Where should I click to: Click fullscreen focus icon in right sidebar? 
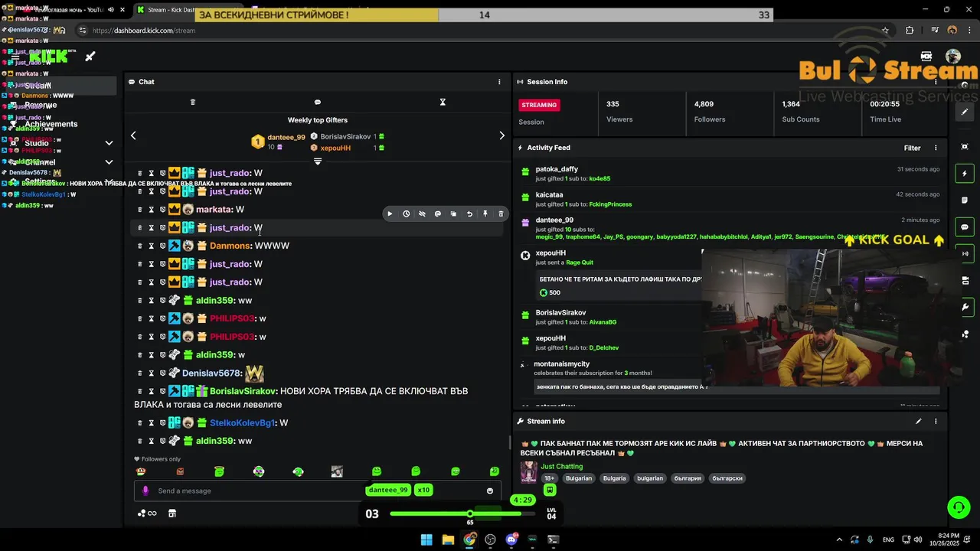point(965,146)
